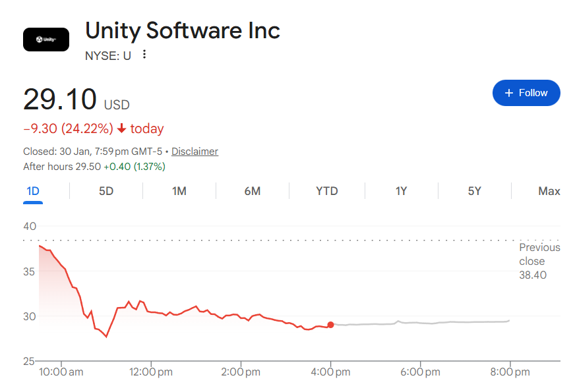
Task: Switch to the 1M chart range
Action: click(x=179, y=191)
